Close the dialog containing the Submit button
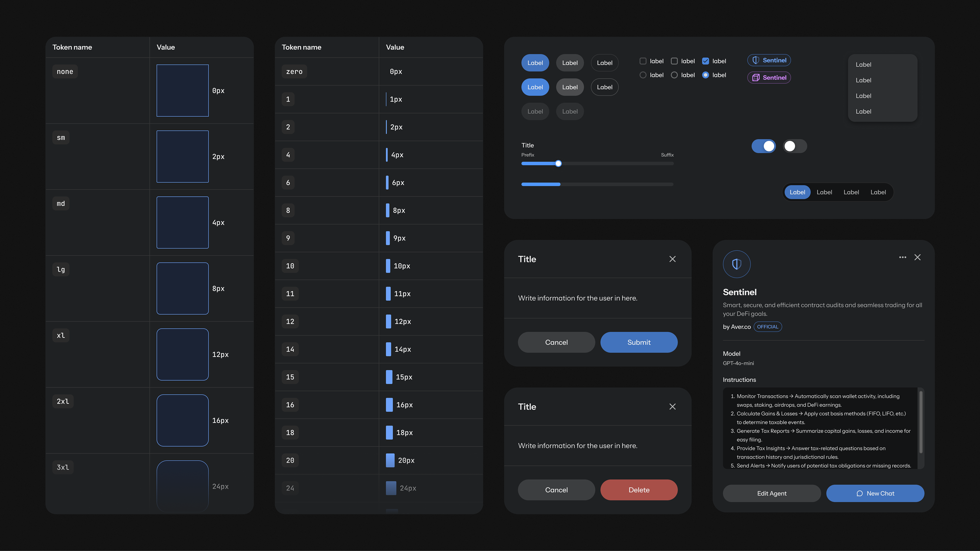Viewport: 980px width, 551px height. [672, 259]
